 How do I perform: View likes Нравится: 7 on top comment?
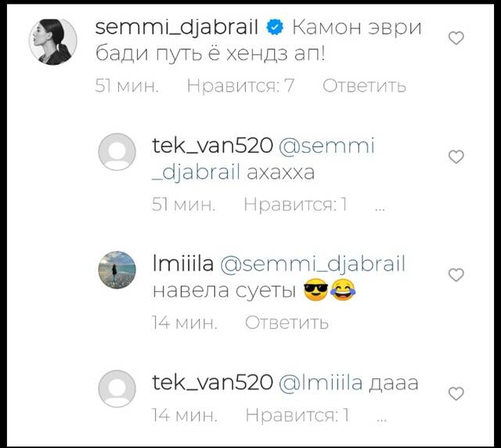240,85
